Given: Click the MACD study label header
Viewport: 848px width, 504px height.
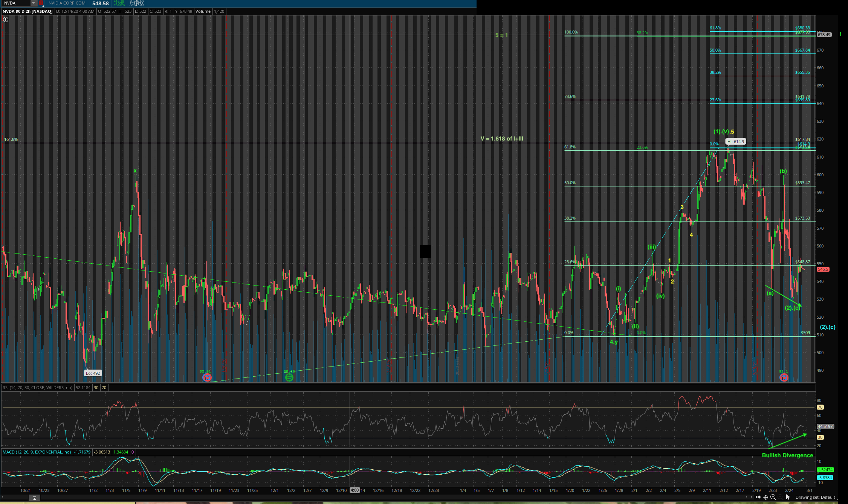Looking at the screenshot, I should [x=37, y=452].
